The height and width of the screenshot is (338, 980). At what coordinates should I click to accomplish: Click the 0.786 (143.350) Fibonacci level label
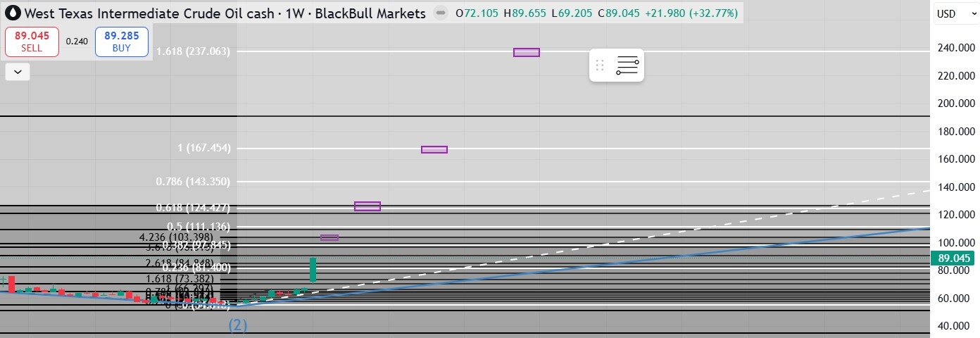193,182
